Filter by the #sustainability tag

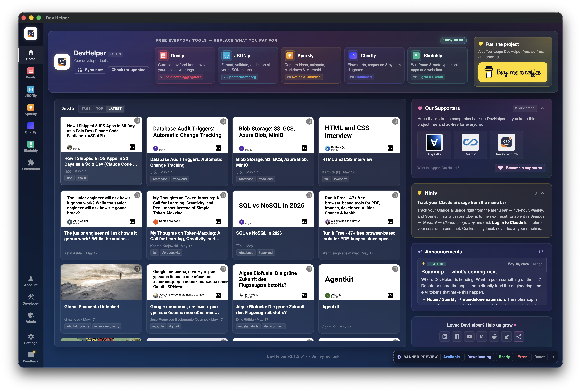click(x=248, y=326)
